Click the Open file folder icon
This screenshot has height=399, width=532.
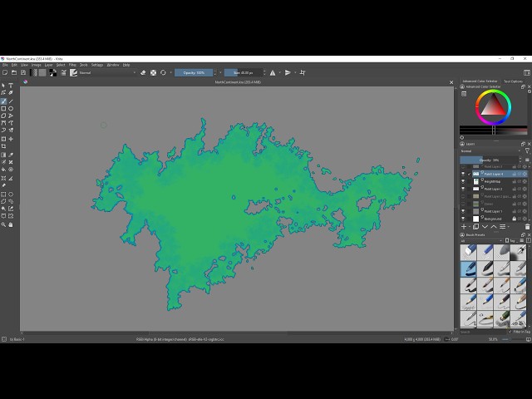[x=14, y=72]
